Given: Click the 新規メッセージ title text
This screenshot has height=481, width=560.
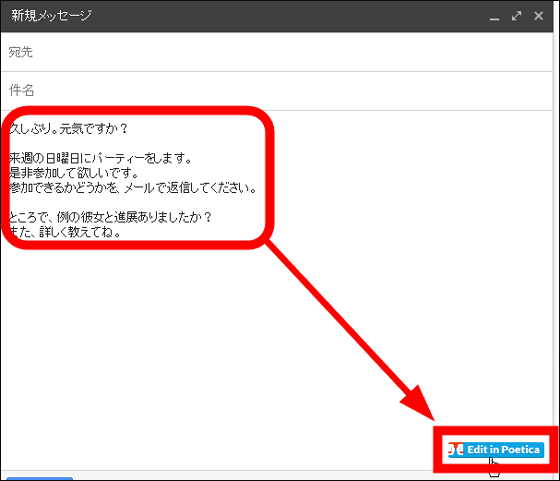Looking at the screenshot, I should click(x=51, y=15).
